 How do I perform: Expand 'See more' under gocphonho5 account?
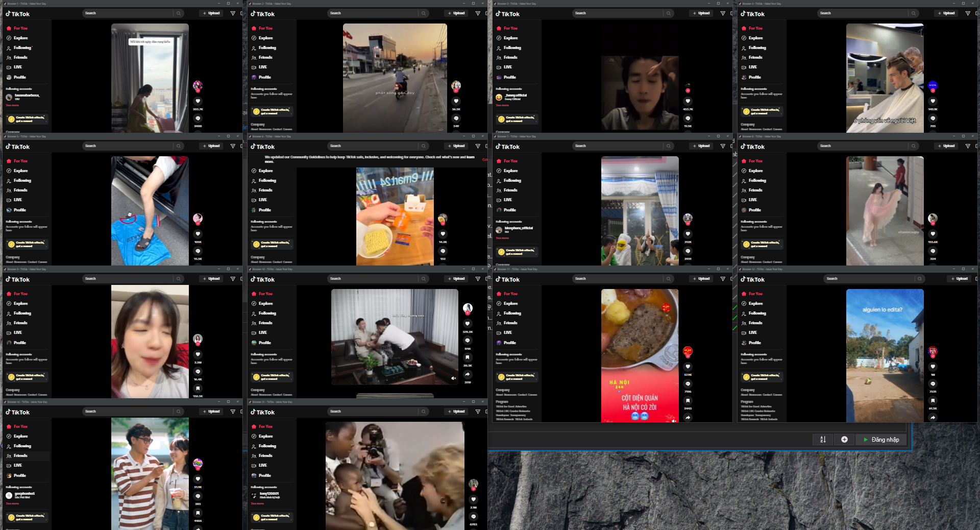[12, 503]
